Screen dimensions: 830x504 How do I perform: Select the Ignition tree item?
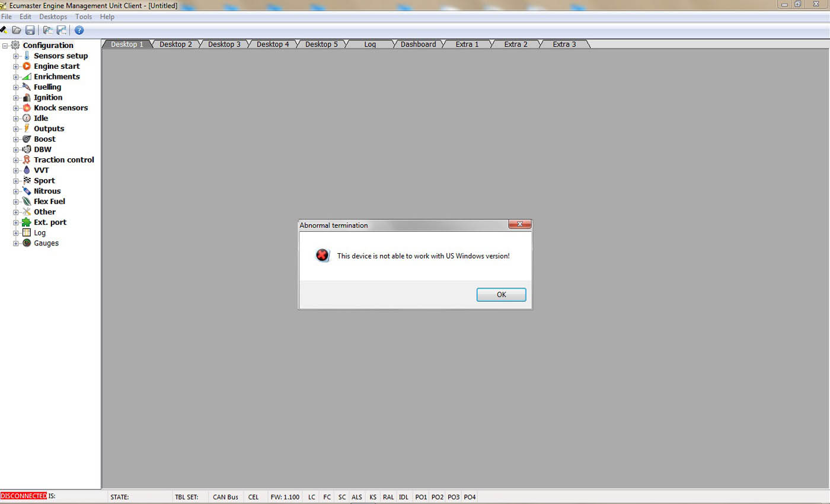click(47, 97)
